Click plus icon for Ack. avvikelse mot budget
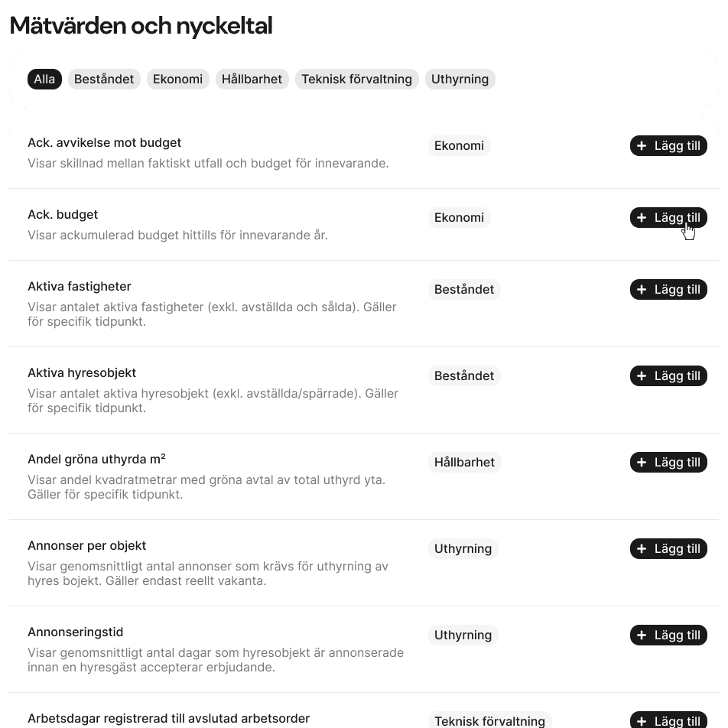Screen dimensions: 728x728 pos(642,146)
